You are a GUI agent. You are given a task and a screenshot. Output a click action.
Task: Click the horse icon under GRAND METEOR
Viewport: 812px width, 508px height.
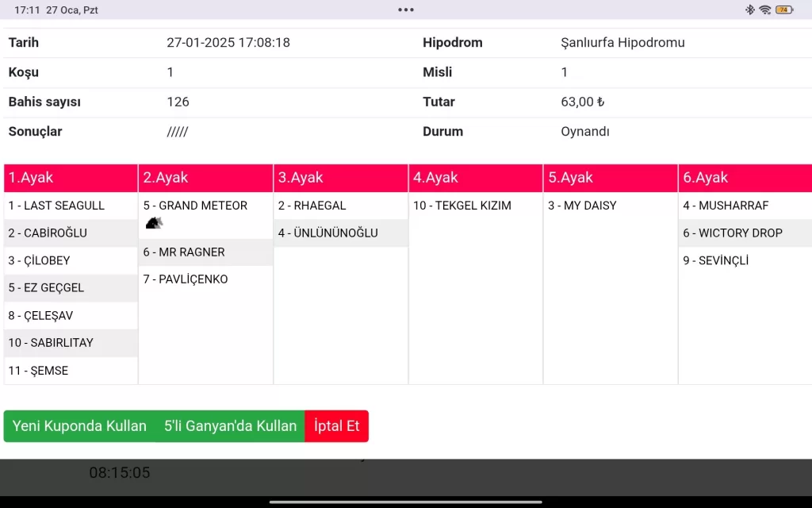pos(154,224)
